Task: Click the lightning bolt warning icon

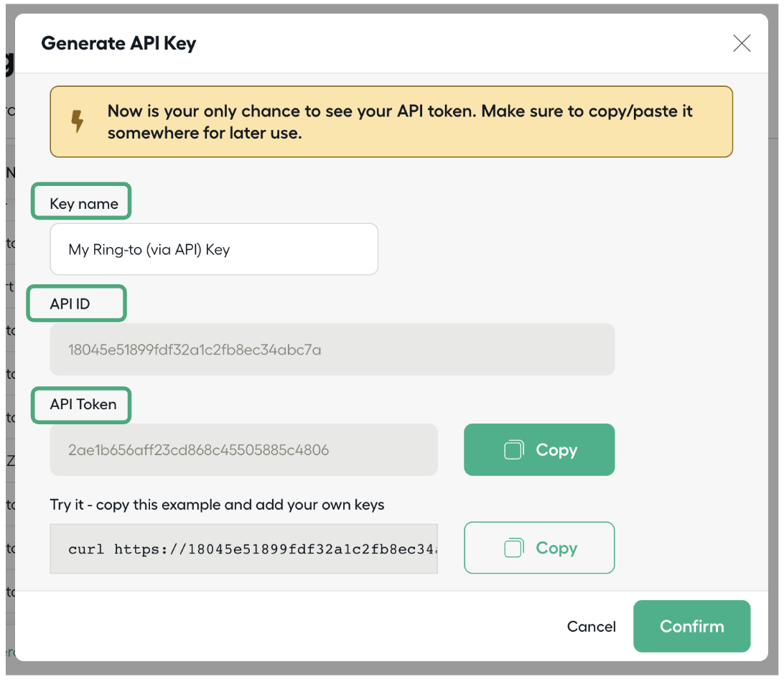Action: point(78,121)
